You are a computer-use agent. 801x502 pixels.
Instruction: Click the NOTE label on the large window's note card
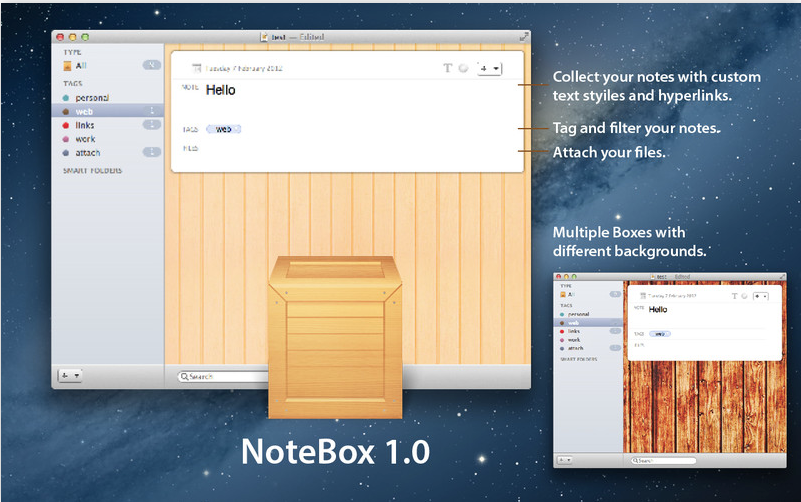[190, 87]
